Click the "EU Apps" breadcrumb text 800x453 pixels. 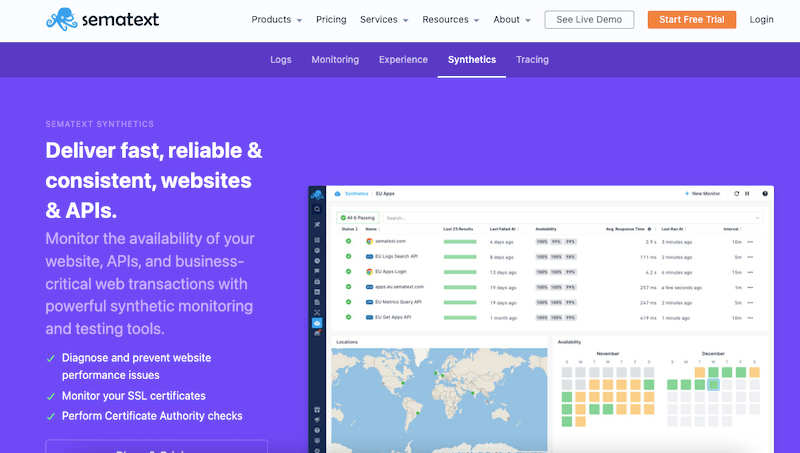pos(385,194)
